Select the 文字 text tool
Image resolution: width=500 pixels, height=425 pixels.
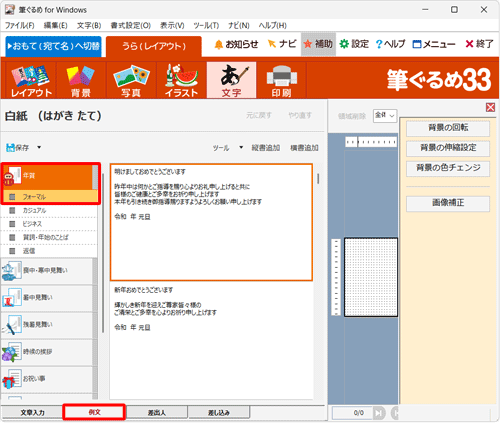231,81
